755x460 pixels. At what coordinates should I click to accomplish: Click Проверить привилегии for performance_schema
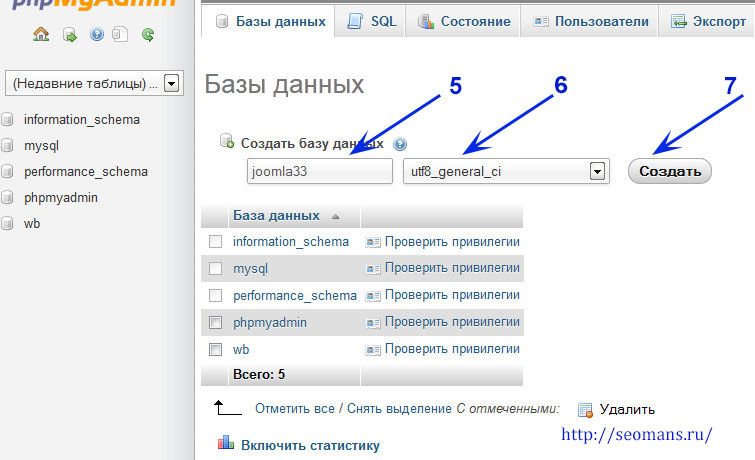tap(452, 294)
